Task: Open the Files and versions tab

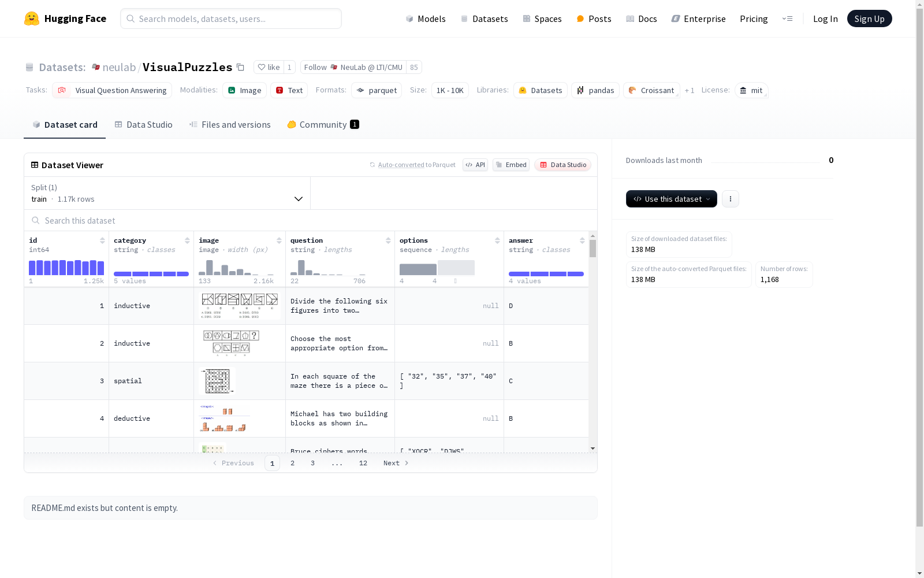Action: click(x=230, y=124)
